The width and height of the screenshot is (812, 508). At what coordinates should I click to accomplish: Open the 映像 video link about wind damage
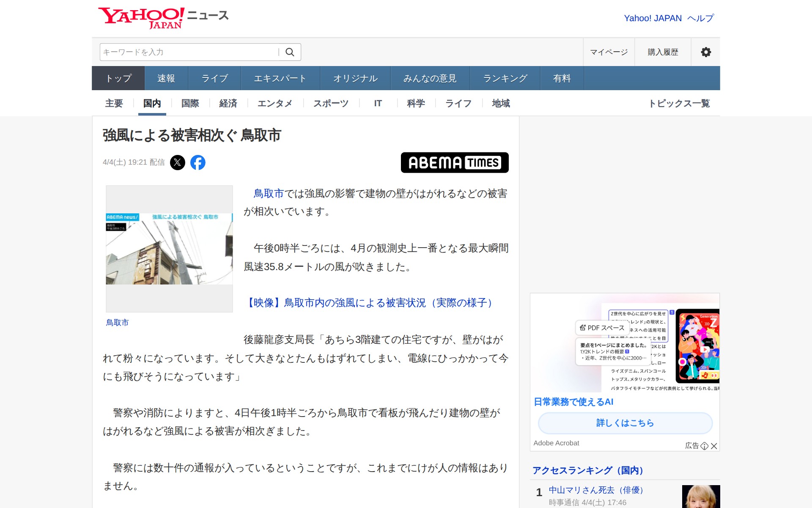pyautogui.click(x=370, y=302)
